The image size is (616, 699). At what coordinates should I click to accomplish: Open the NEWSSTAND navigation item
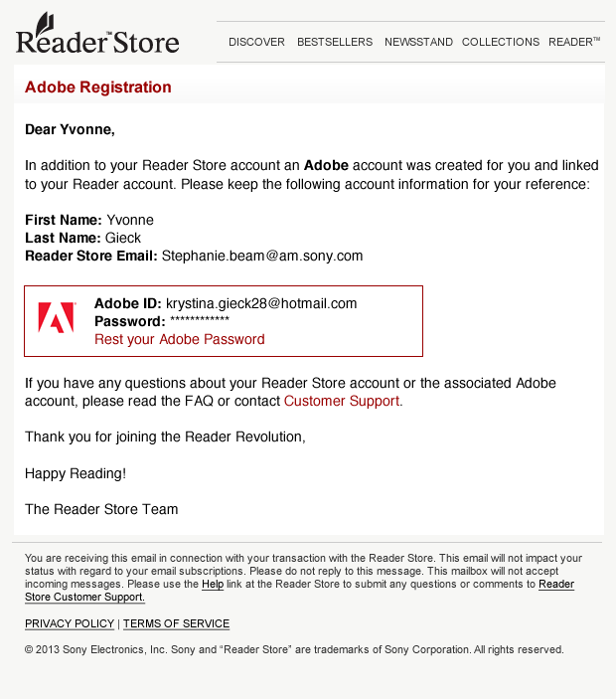click(x=418, y=42)
